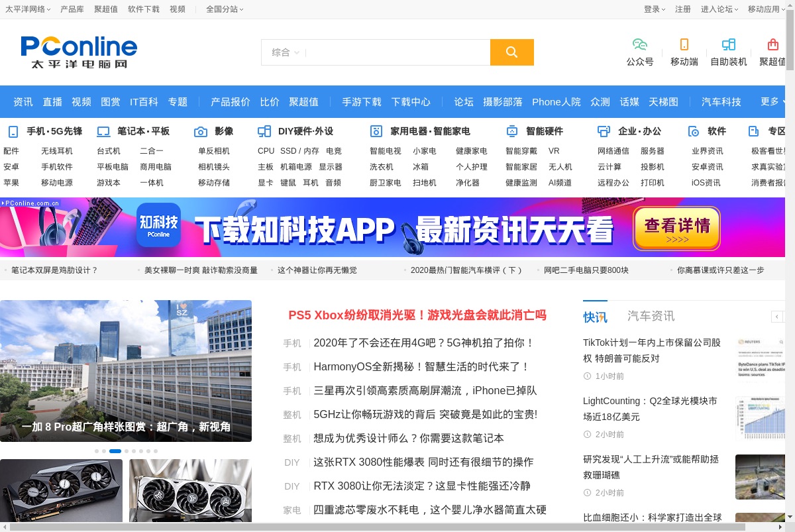Click the 游戏本 link
The height and width of the screenshot is (532, 795).
point(109,183)
